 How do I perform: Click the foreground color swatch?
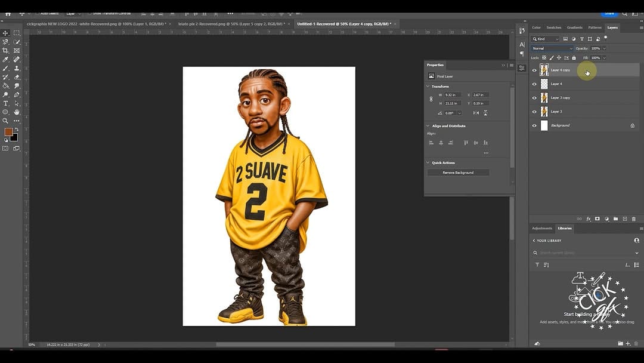(8, 132)
